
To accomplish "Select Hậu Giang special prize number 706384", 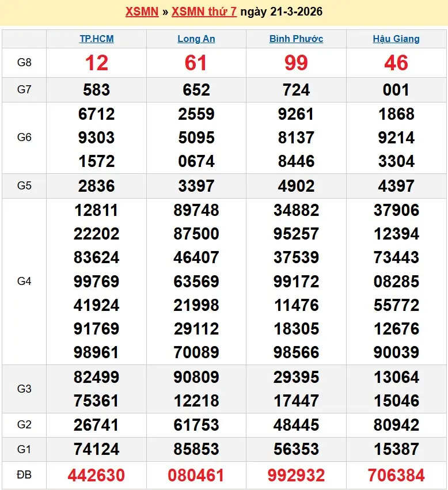I will click(396, 475).
